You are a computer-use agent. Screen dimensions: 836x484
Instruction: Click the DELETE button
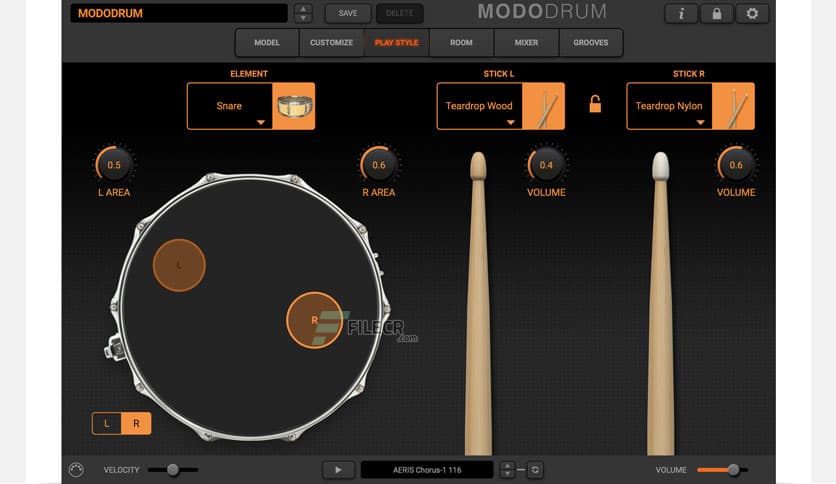click(x=399, y=13)
